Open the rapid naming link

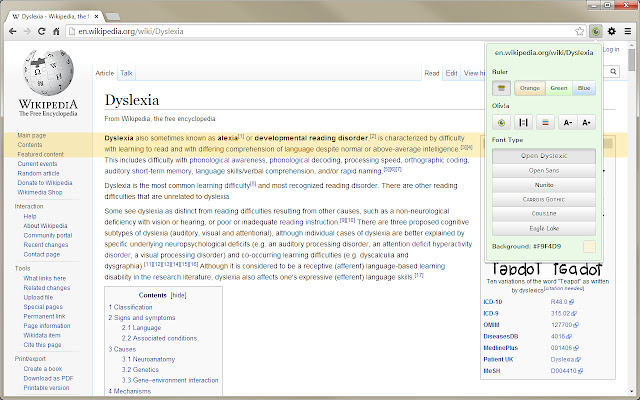click(361, 171)
